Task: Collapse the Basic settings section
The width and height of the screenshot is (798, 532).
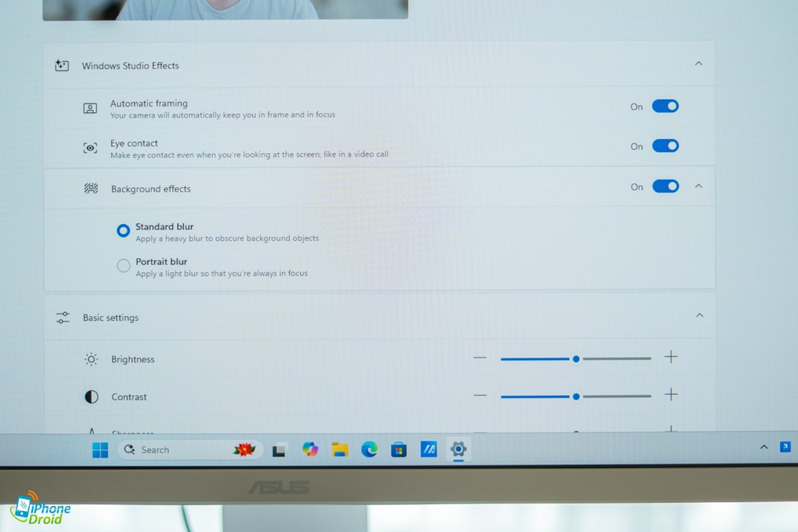Action: point(699,315)
